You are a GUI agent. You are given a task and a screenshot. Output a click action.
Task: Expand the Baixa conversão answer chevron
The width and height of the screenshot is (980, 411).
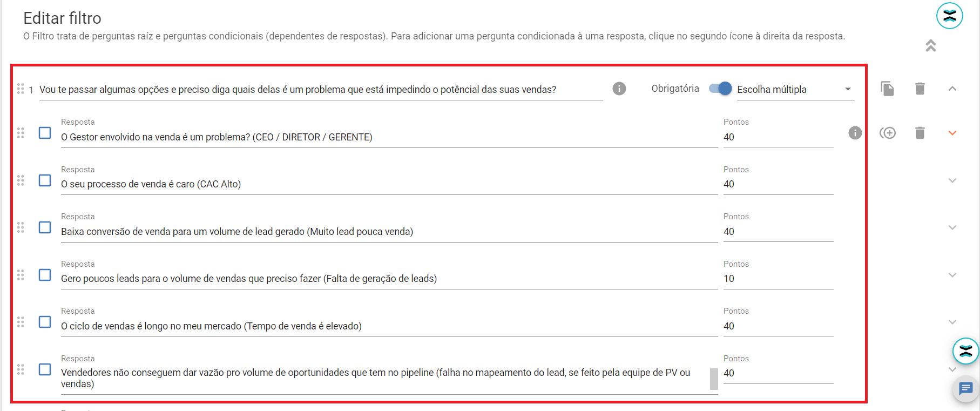pyautogui.click(x=952, y=227)
